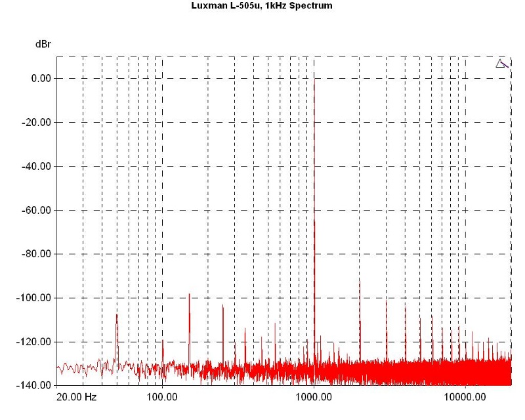Select the chart title "Luxman L-505u, 1kHz Spectrum"
The width and height of the screenshot is (525, 420).
tap(262, 6)
